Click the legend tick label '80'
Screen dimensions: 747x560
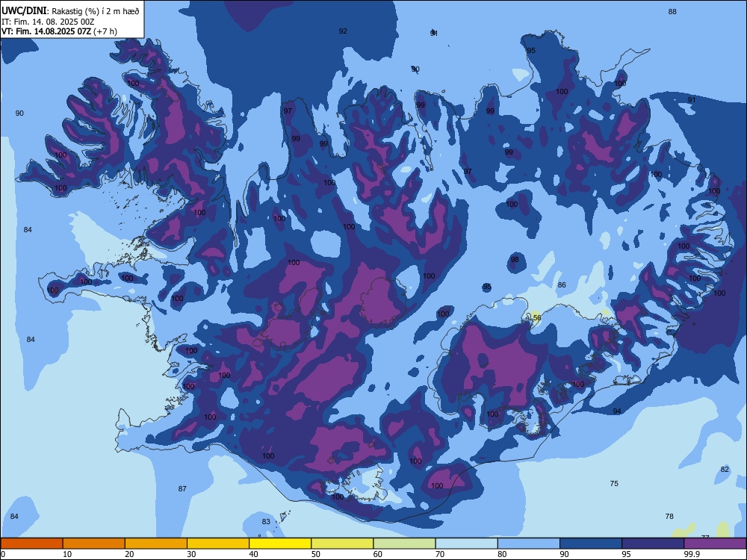tap(502, 554)
